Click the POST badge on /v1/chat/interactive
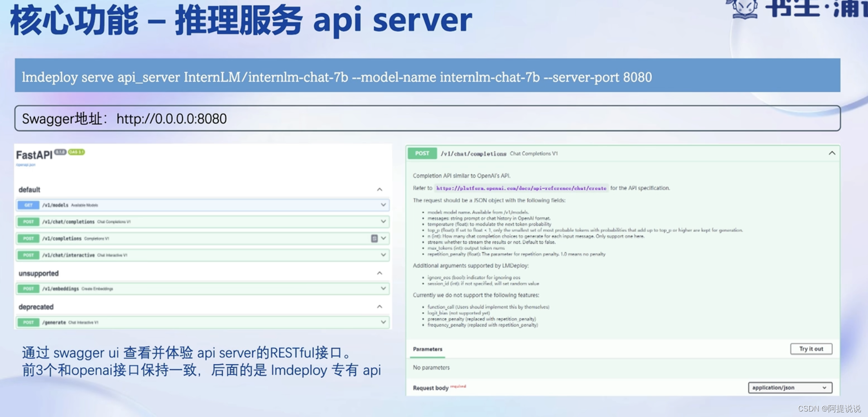 point(28,255)
